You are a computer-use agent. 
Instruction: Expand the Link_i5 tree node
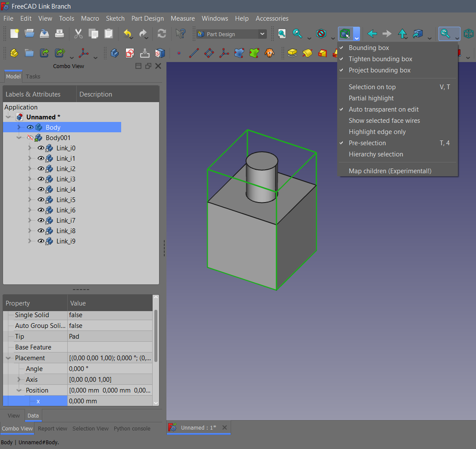point(29,200)
